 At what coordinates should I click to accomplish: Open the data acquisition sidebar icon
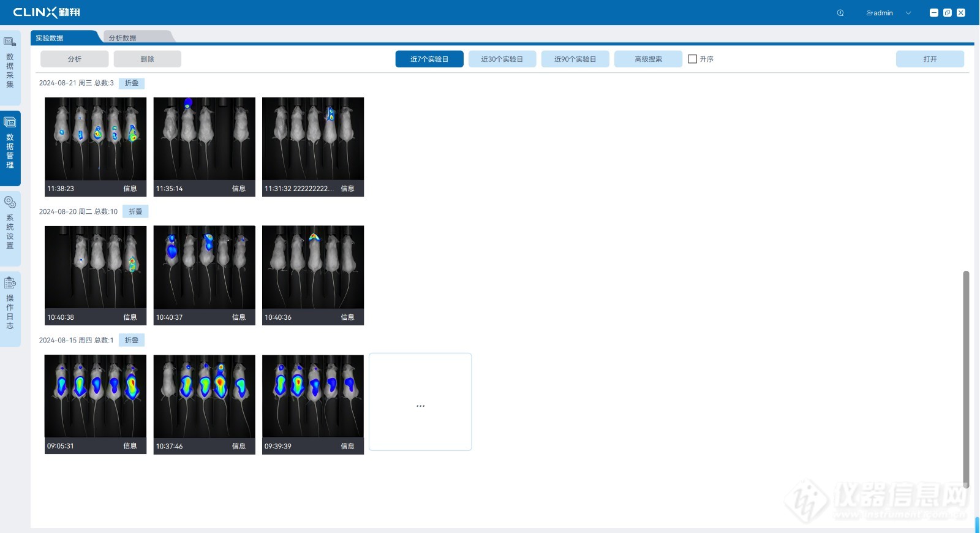point(10,42)
